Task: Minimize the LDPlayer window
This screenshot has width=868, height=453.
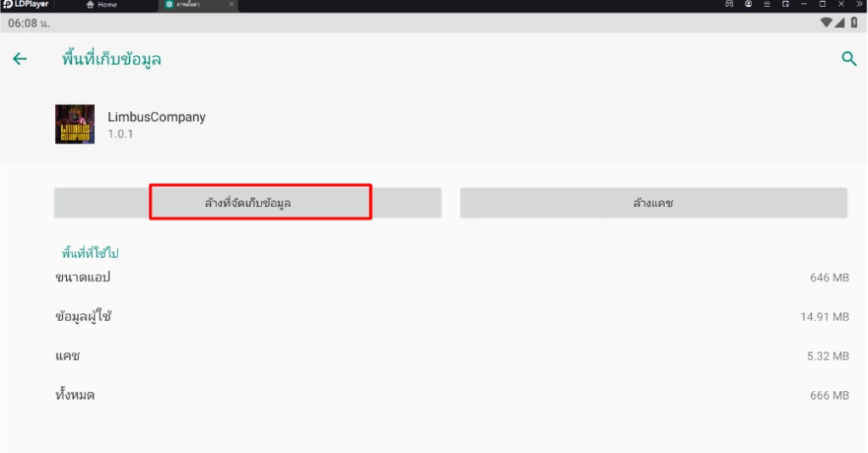Action: pos(804,4)
